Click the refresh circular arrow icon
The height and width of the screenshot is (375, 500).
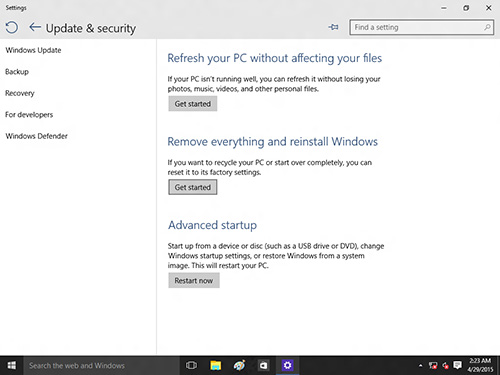click(x=12, y=28)
